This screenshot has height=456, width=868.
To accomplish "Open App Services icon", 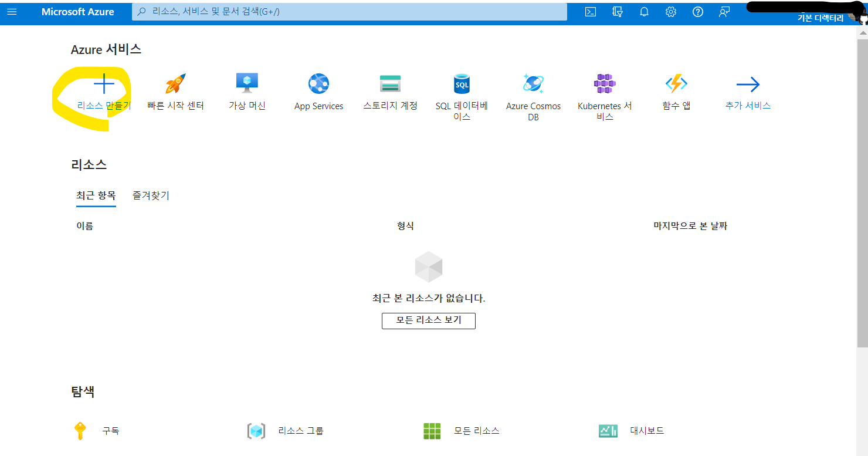I will [x=318, y=84].
